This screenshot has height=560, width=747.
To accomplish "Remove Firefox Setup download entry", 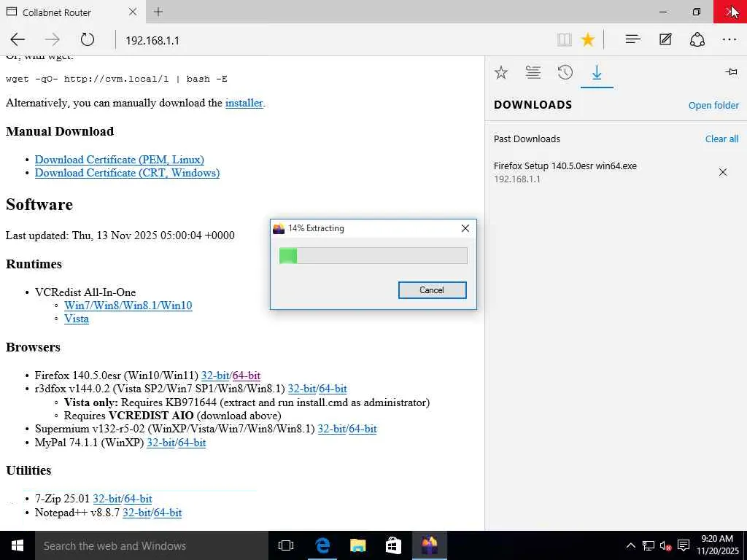I will tap(723, 172).
